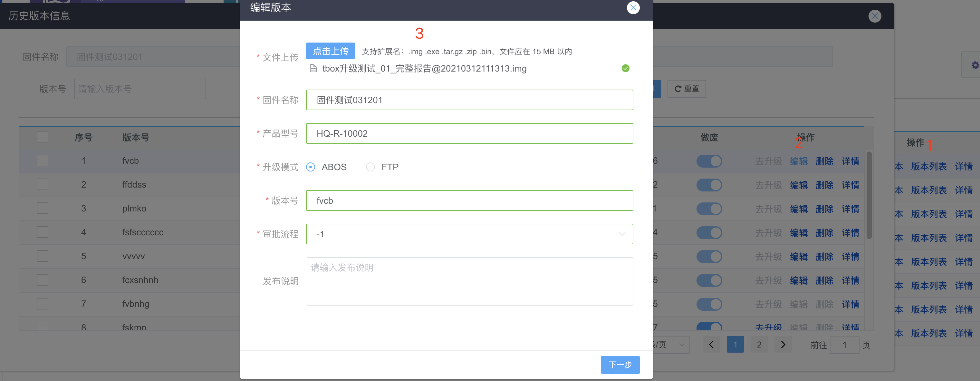
Task: Click 版本列表 in first background row
Action: [x=929, y=167]
